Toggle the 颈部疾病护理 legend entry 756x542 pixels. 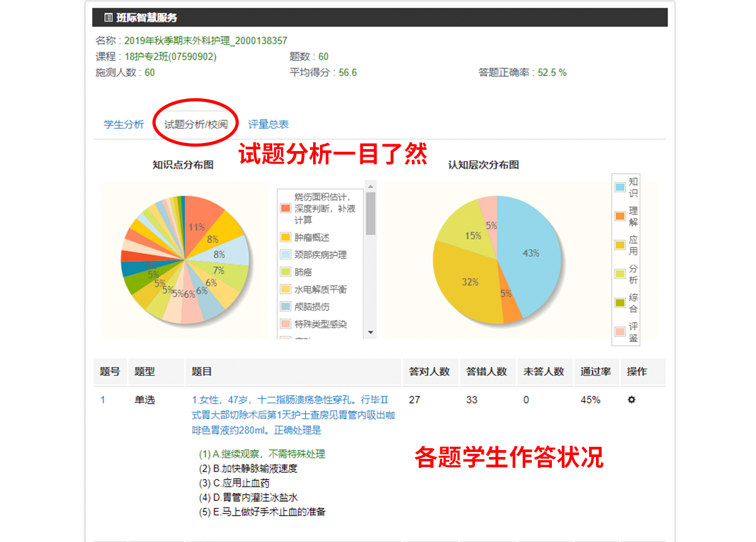[x=320, y=255]
